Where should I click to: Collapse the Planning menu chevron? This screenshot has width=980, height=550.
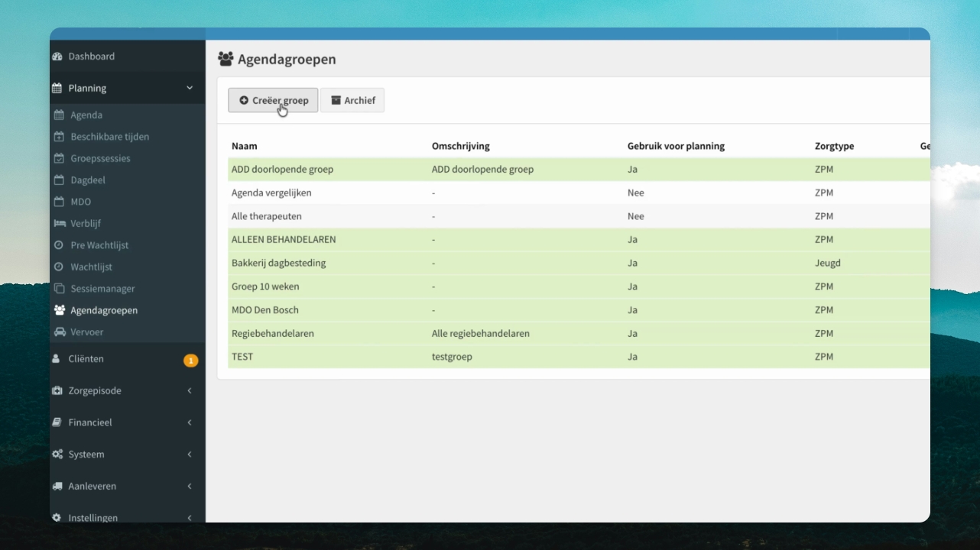tap(190, 89)
